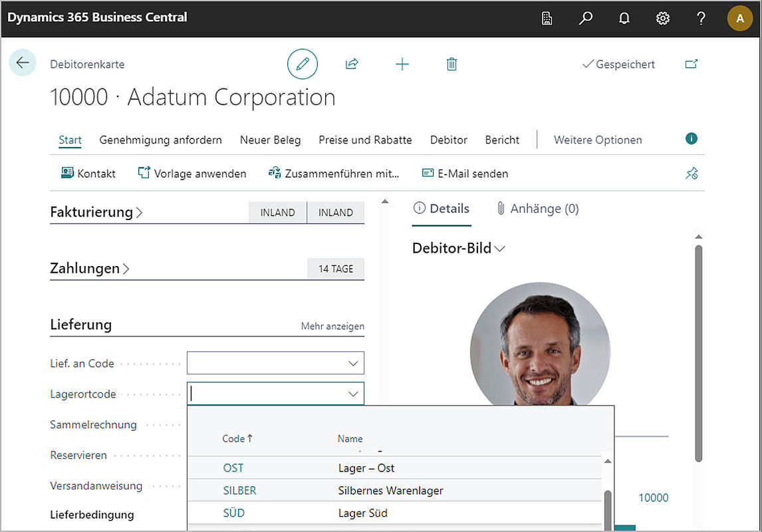Select the SÜD location code

(234, 513)
